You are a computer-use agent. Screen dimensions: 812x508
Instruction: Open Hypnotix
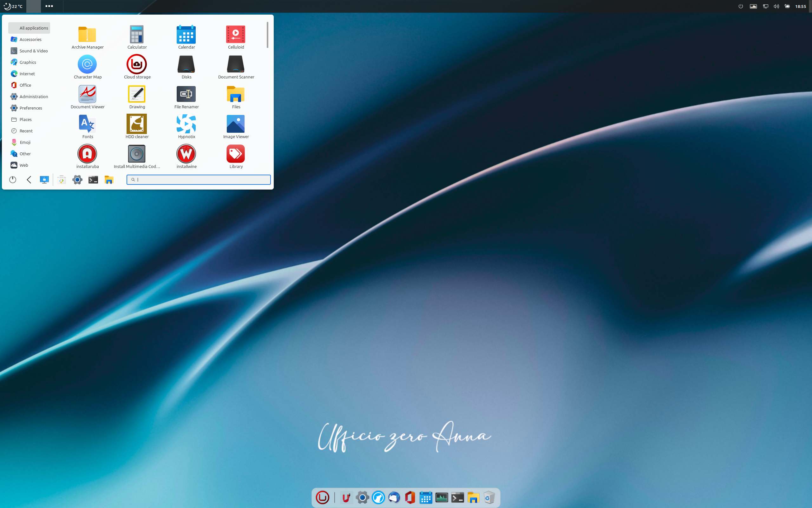click(186, 127)
